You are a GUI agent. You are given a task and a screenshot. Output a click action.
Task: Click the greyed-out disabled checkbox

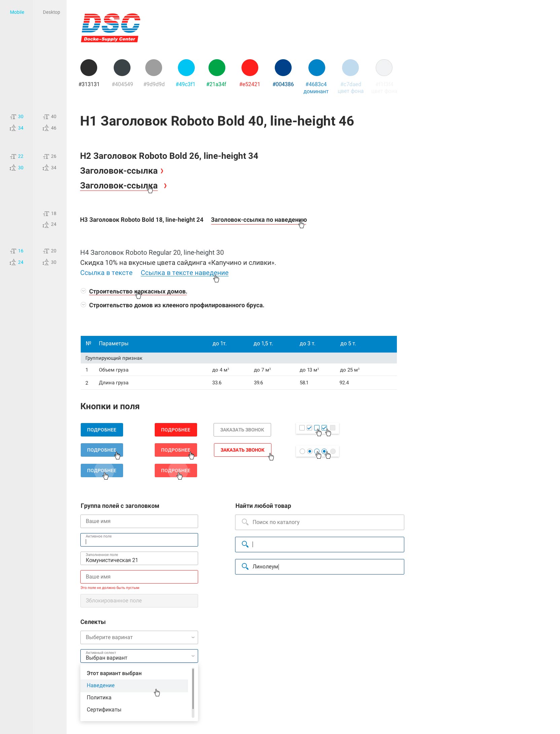pos(333,428)
